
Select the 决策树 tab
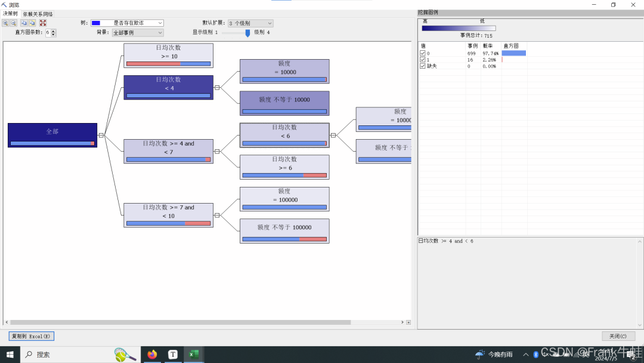coord(10,14)
